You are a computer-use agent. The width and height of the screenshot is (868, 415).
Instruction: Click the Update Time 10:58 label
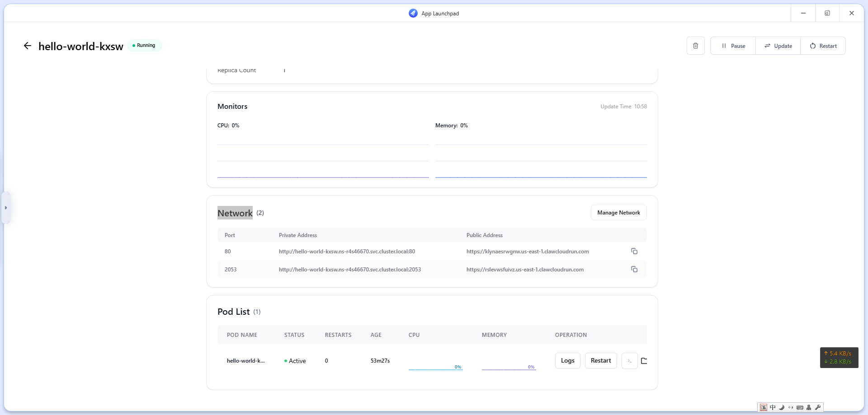(x=623, y=107)
